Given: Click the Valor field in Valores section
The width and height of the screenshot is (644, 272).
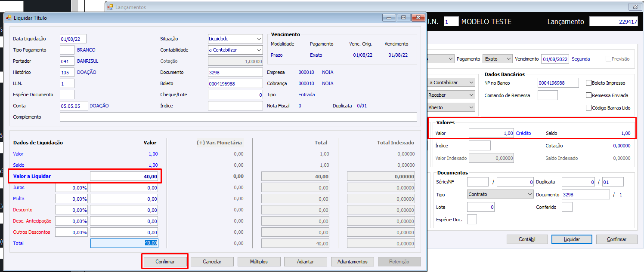Looking at the screenshot, I should click(491, 133).
